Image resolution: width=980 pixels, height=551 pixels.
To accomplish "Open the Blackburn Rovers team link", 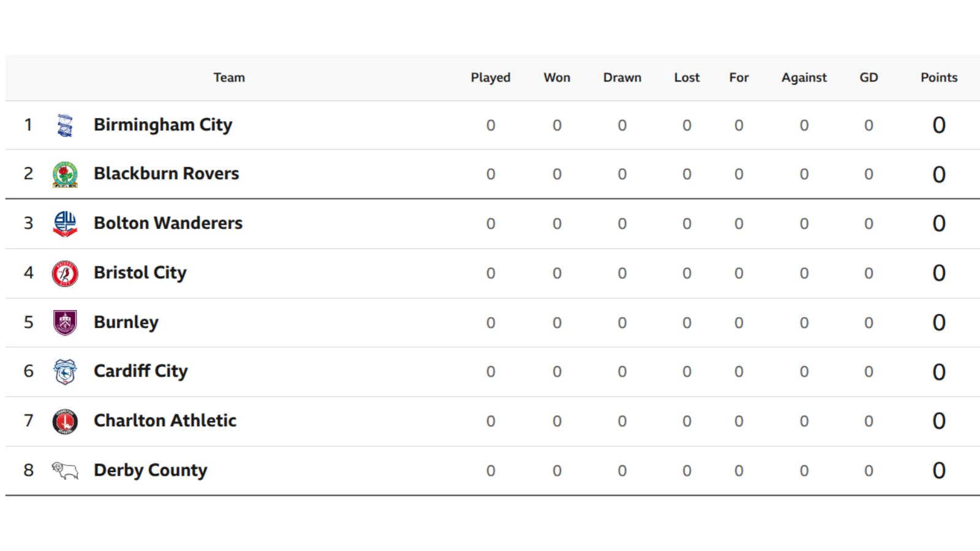I will pyautogui.click(x=167, y=174).
